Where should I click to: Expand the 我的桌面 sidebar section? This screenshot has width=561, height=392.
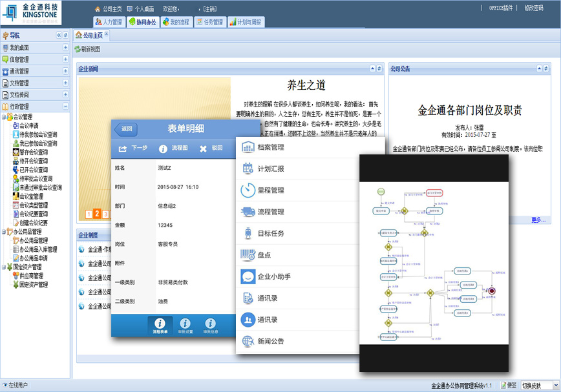65,48
